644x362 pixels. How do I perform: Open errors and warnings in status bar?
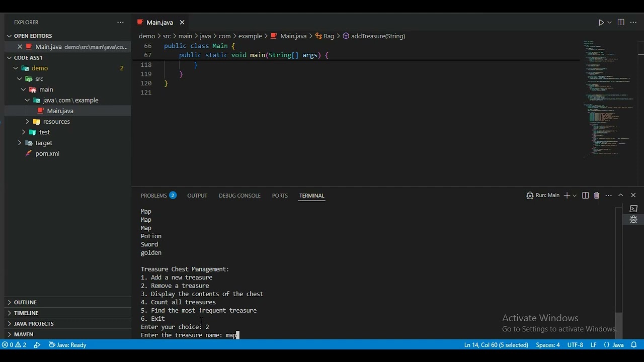(14, 345)
